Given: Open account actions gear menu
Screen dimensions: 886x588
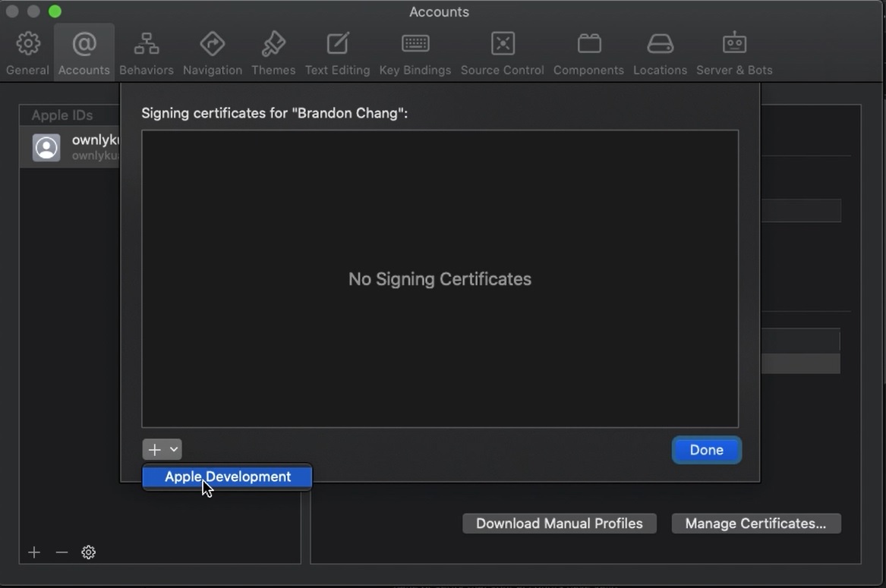Looking at the screenshot, I should pos(88,552).
